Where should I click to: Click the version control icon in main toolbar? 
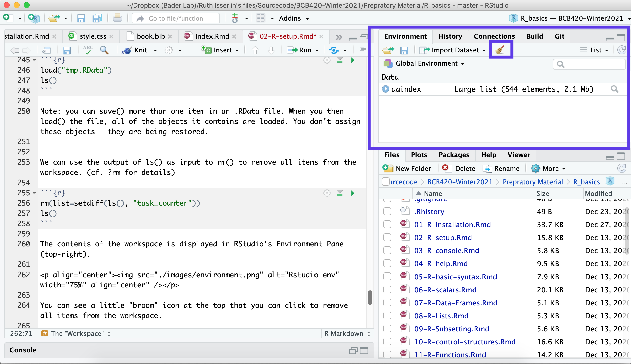click(x=235, y=18)
